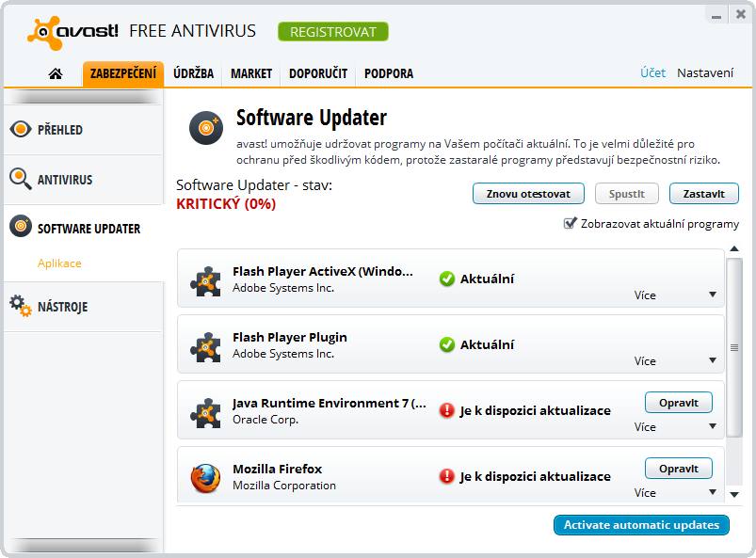Expand Více details for Flash Player Plugin
756x558 pixels.
click(675, 361)
